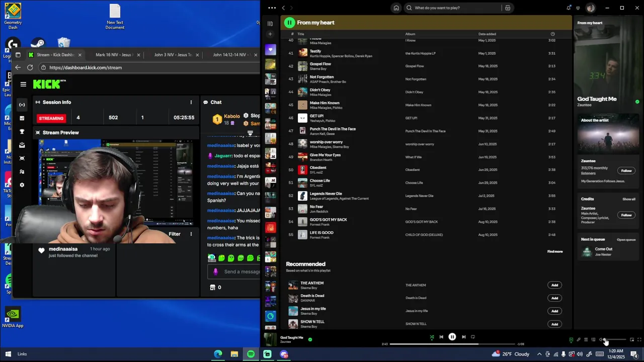Open Spotify miniplayer

point(632,340)
